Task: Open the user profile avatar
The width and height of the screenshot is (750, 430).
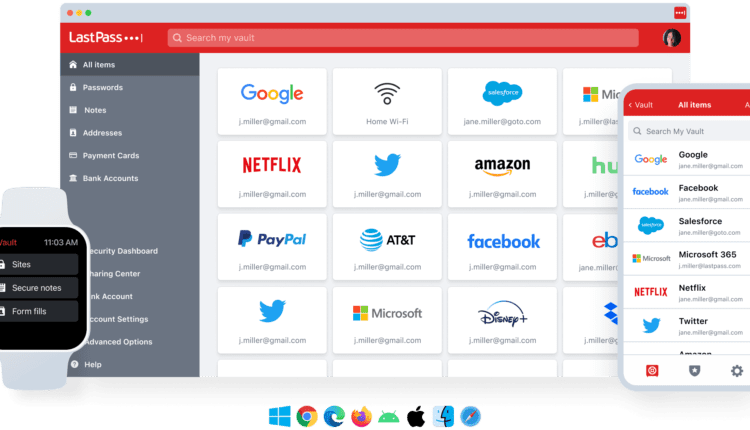Action: pyautogui.click(x=672, y=37)
